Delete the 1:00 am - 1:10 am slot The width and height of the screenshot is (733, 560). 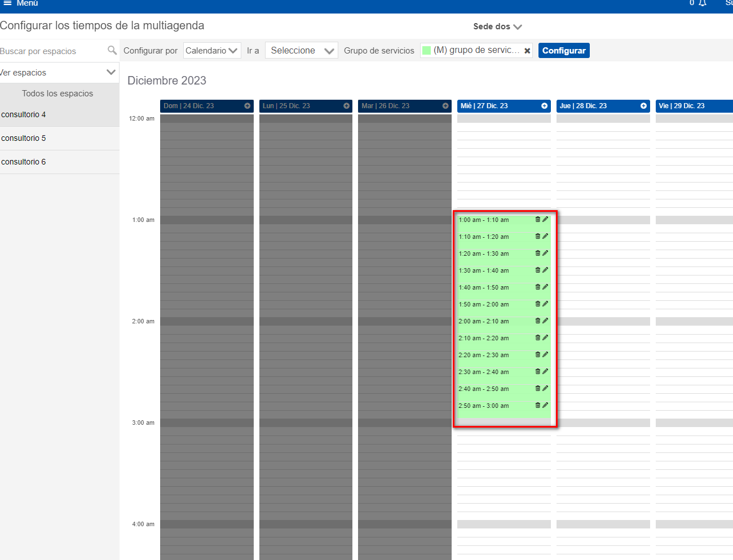click(537, 220)
